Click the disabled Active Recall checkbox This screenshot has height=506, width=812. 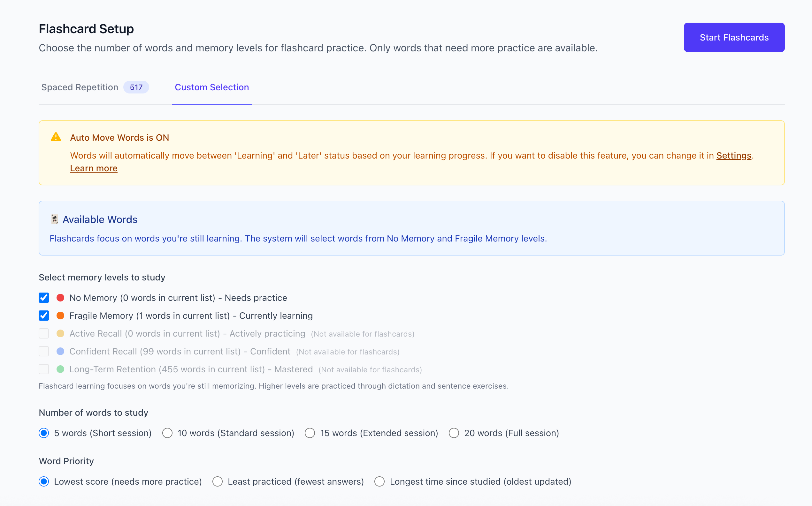click(x=44, y=334)
